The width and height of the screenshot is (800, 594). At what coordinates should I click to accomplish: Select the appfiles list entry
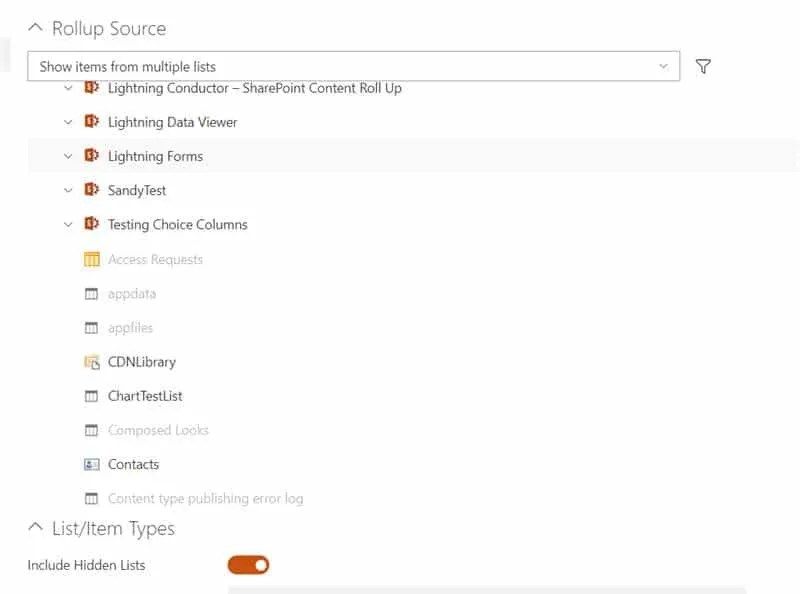[130, 328]
